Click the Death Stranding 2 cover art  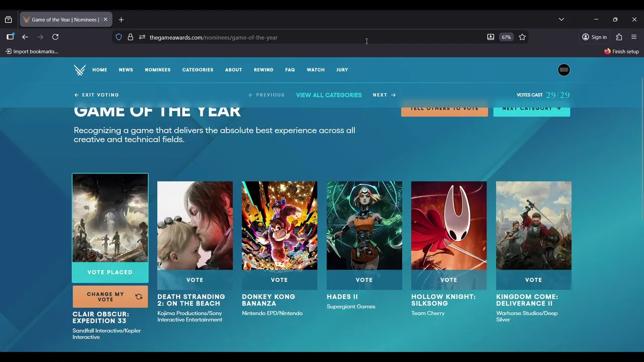[195, 226]
